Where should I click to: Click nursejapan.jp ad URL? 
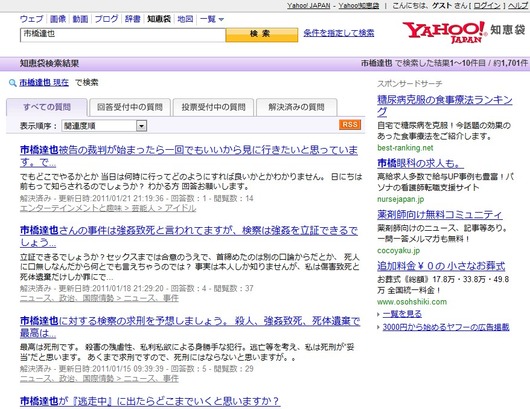401,199
